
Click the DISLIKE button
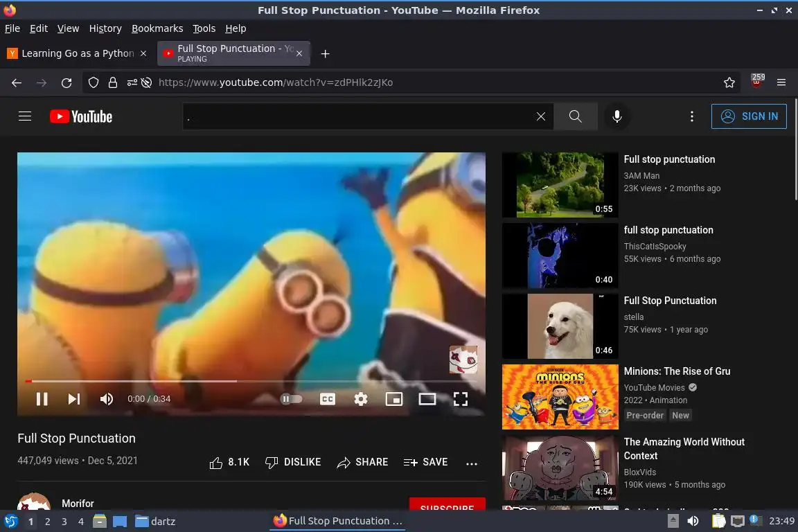coord(293,462)
